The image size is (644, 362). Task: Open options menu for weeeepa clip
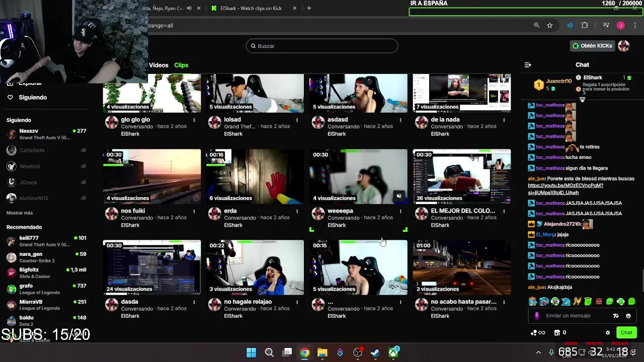tap(400, 211)
